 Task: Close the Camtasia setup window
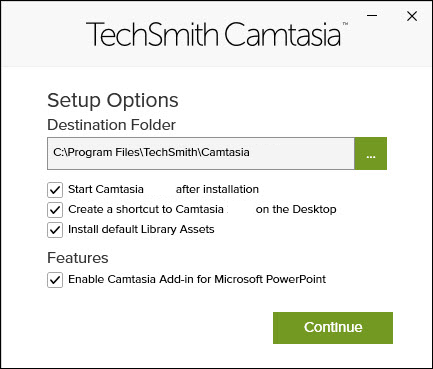(x=412, y=16)
